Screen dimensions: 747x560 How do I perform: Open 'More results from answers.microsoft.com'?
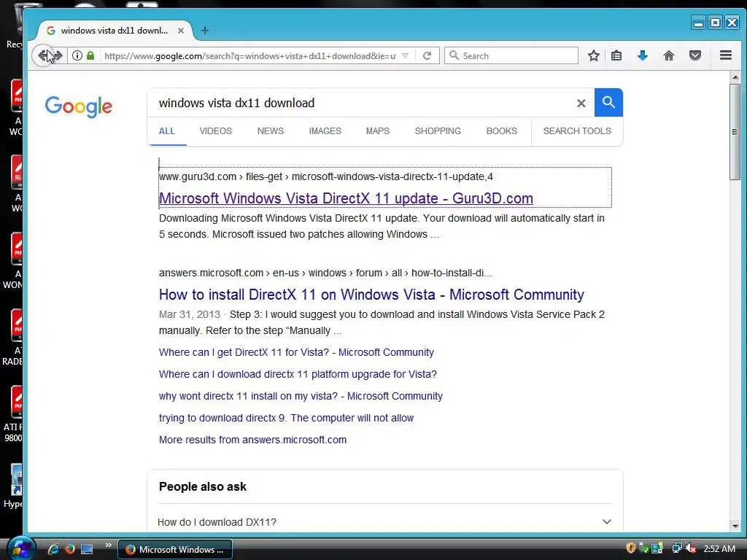tap(252, 440)
